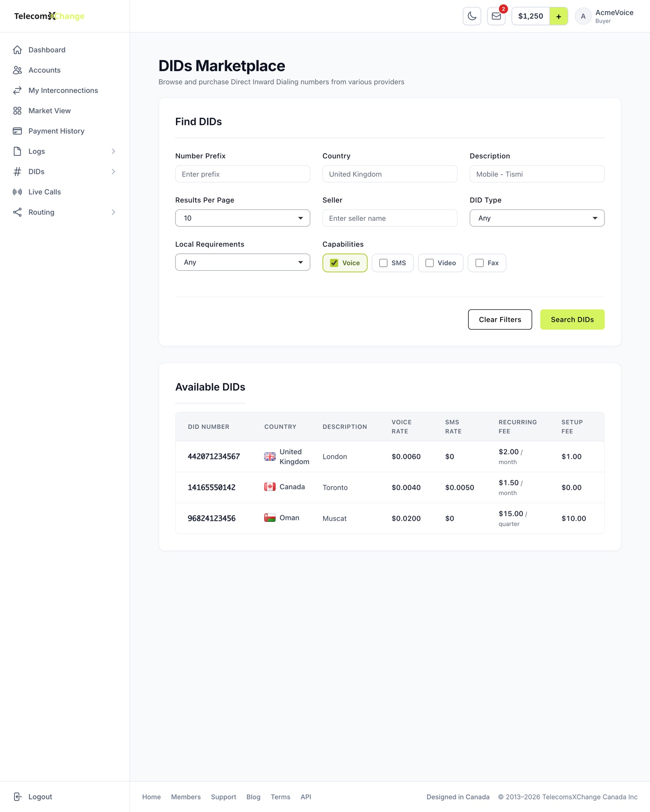Open the Terms footer link
This screenshot has width=650, height=812.
click(x=280, y=797)
